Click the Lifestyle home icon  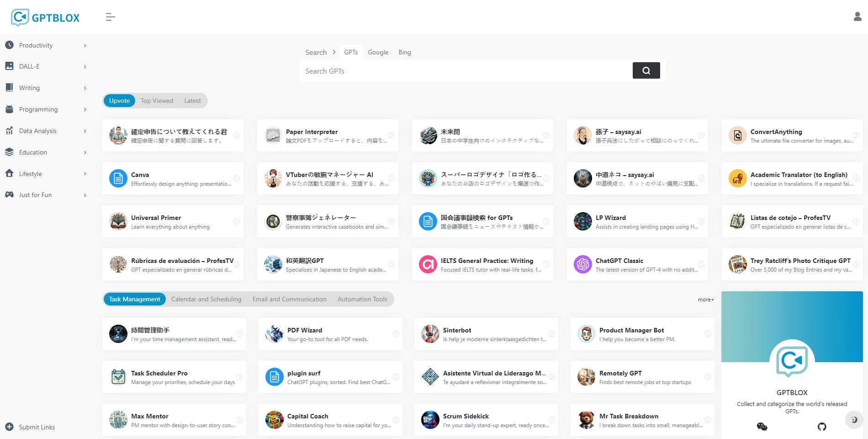pyautogui.click(x=9, y=173)
